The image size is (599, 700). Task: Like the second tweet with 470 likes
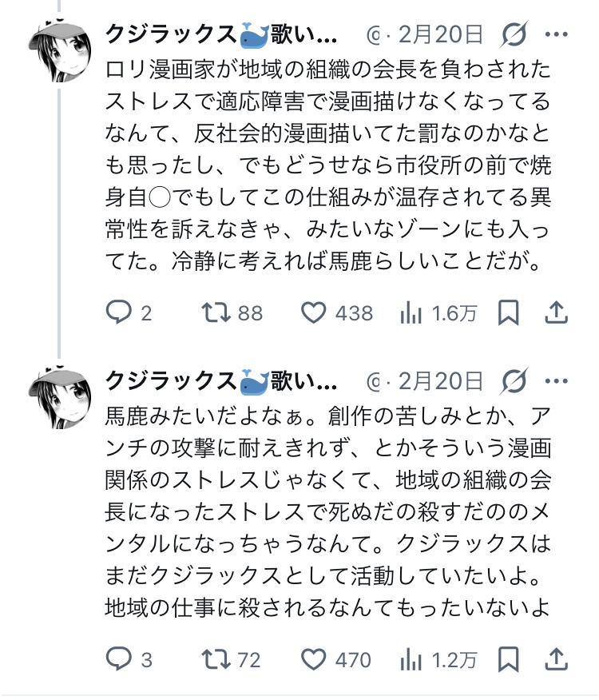[314, 659]
